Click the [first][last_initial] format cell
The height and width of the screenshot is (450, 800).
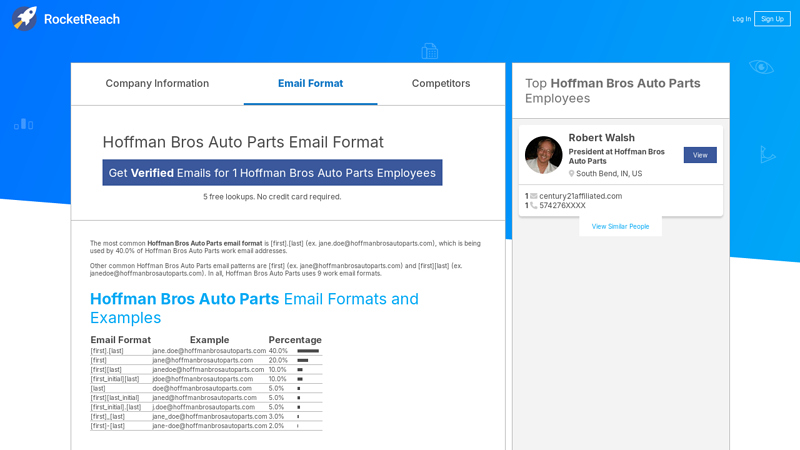[114, 397]
